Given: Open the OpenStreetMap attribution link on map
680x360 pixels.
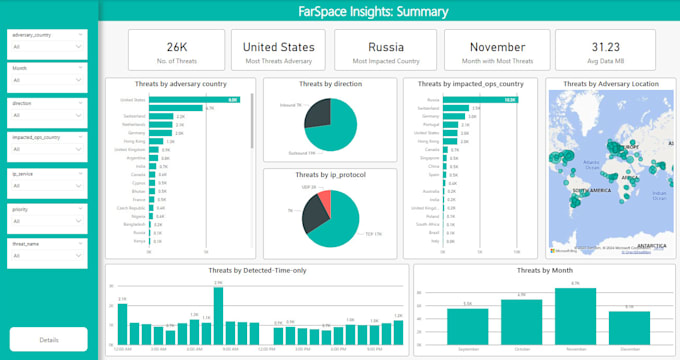Looking at the screenshot, I should [x=636, y=252].
